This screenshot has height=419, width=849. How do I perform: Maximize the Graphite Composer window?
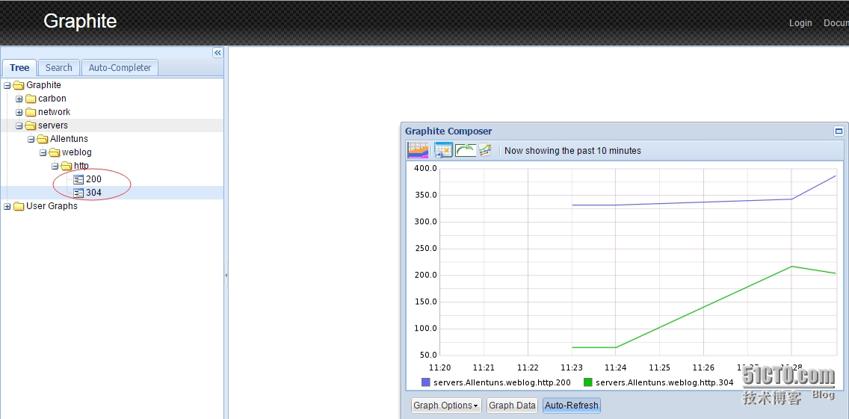point(839,131)
